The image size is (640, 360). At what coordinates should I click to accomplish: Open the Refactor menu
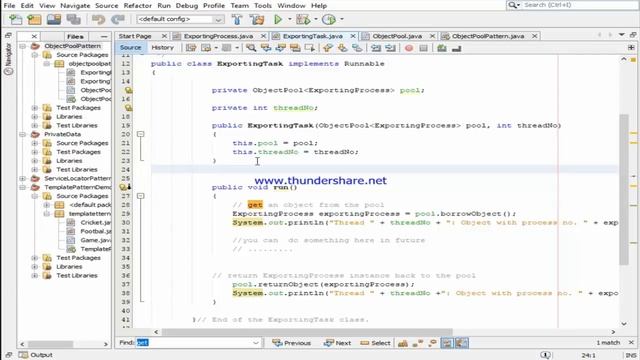coord(138,6)
